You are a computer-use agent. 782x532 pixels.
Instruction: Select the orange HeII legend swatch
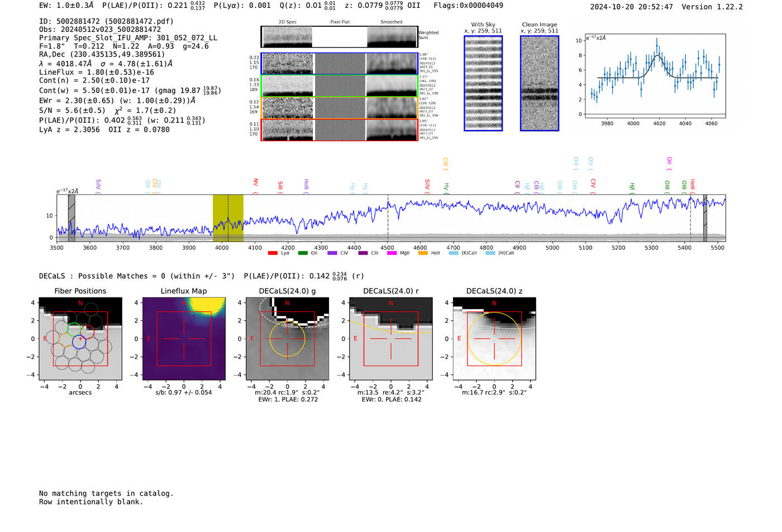coord(423,253)
